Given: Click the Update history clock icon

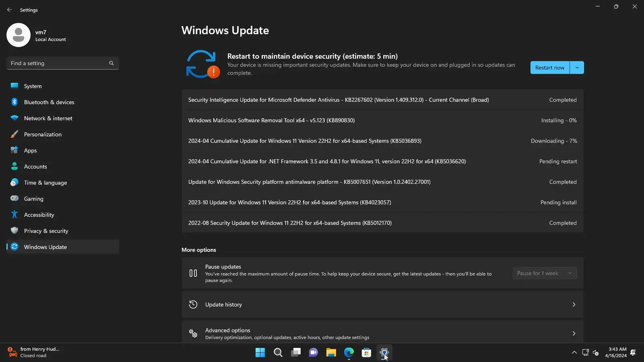Looking at the screenshot, I should click(x=193, y=304).
